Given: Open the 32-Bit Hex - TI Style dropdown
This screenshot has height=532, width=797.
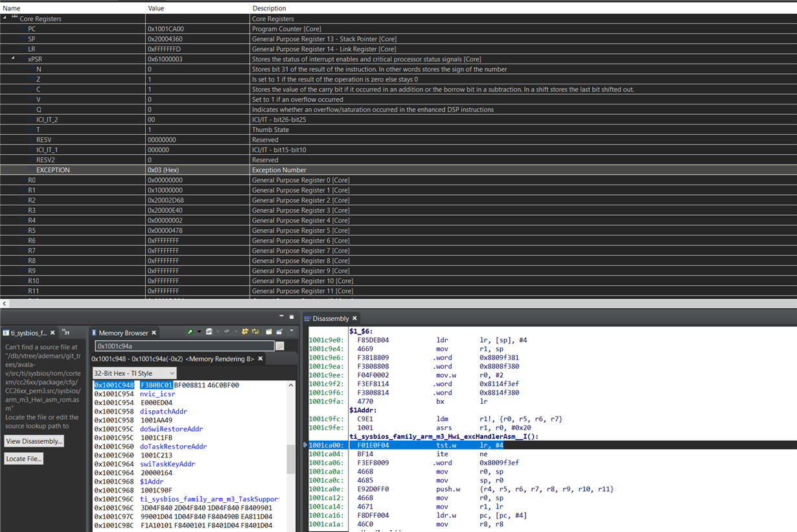Looking at the screenshot, I should pyautogui.click(x=134, y=373).
